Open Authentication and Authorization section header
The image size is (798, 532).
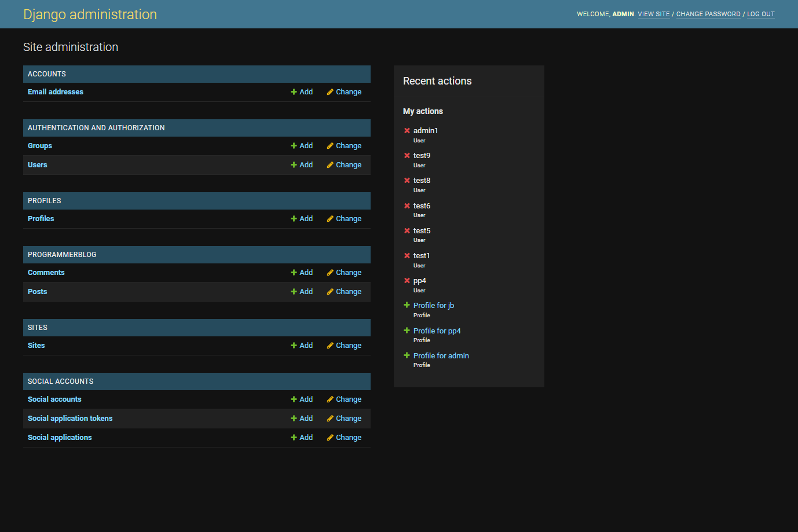96,128
